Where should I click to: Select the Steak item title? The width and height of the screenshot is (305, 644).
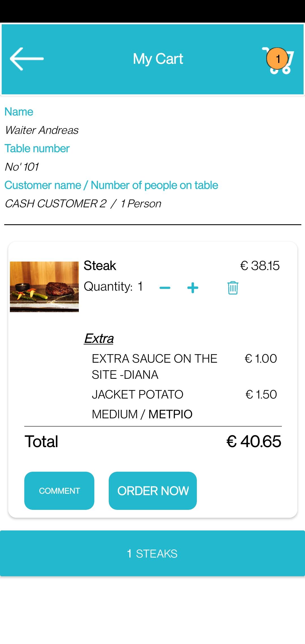[x=100, y=266]
